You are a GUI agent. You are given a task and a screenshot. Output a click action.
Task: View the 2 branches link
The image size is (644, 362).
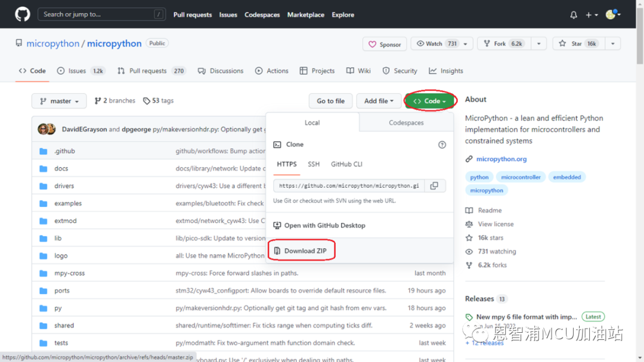pos(114,101)
